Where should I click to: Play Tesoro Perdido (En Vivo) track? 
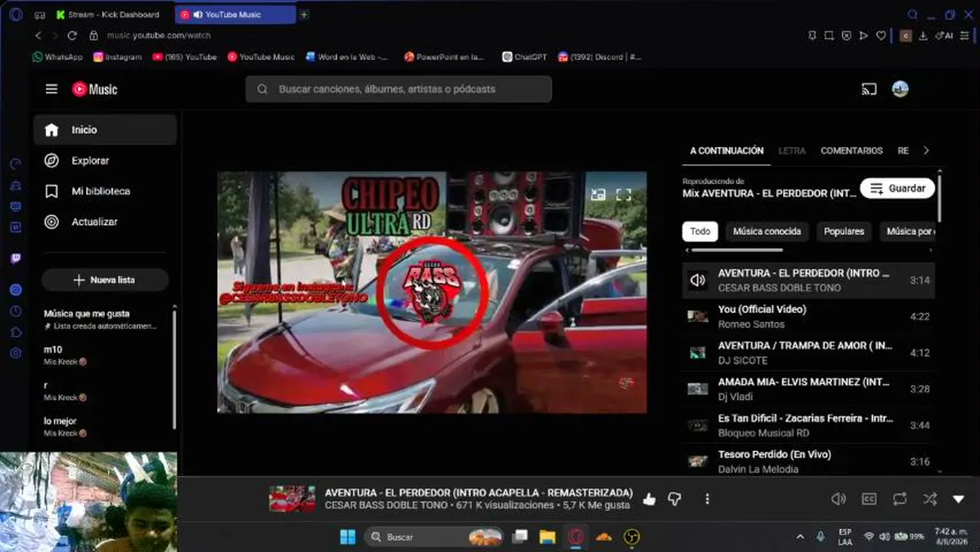click(x=808, y=462)
